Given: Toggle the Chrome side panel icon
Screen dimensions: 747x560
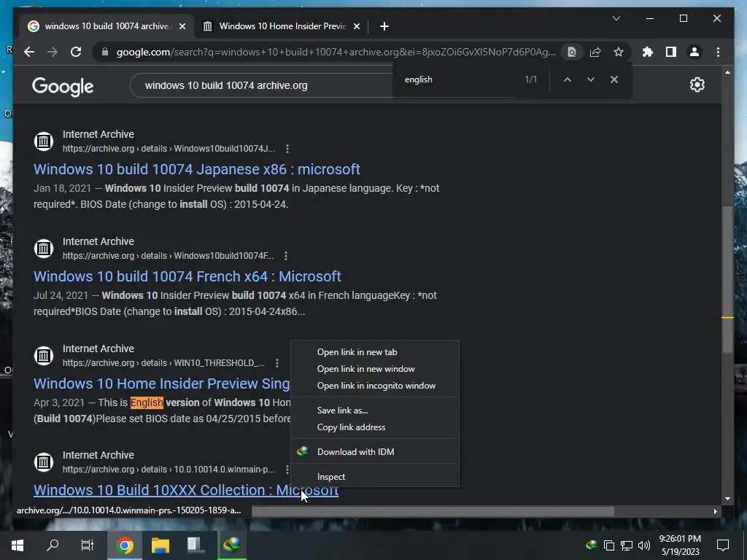Looking at the screenshot, I should click(671, 52).
